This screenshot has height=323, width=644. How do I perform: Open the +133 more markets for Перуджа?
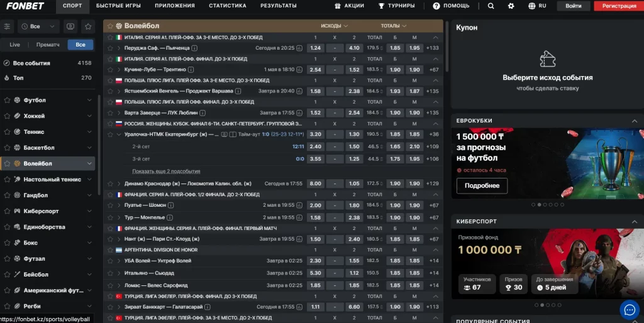click(x=432, y=48)
